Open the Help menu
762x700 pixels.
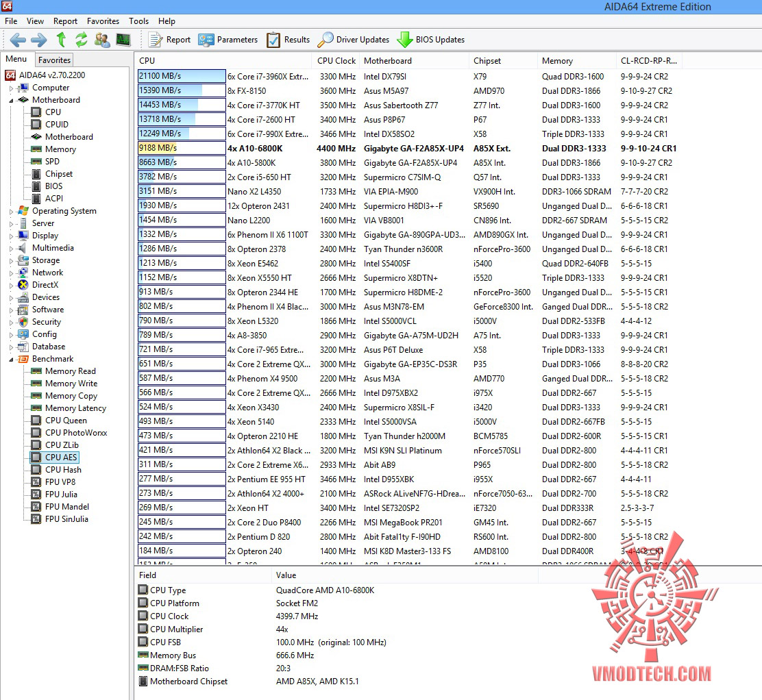(x=167, y=21)
